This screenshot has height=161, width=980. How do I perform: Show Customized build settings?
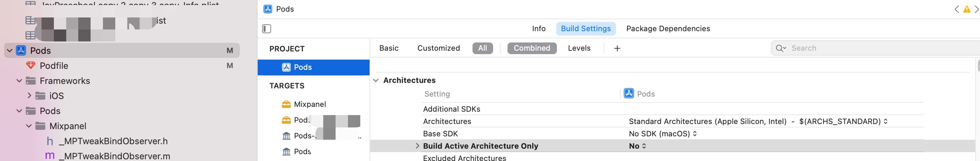tap(438, 48)
